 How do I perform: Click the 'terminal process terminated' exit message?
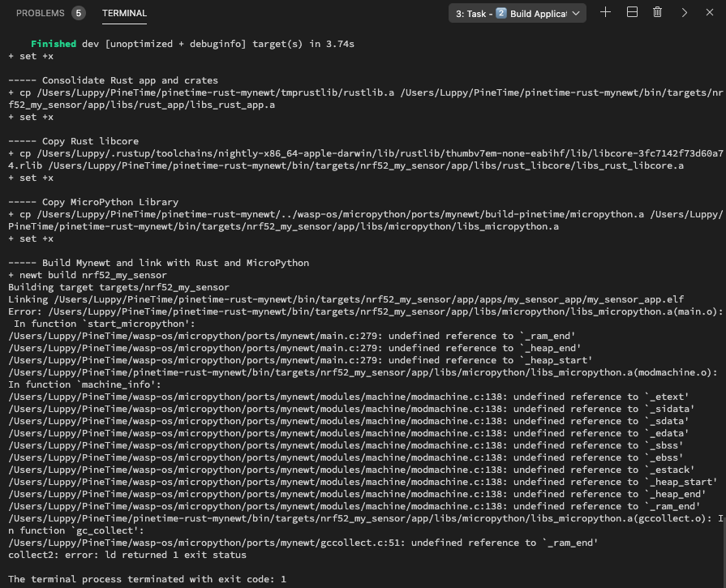pos(147,579)
